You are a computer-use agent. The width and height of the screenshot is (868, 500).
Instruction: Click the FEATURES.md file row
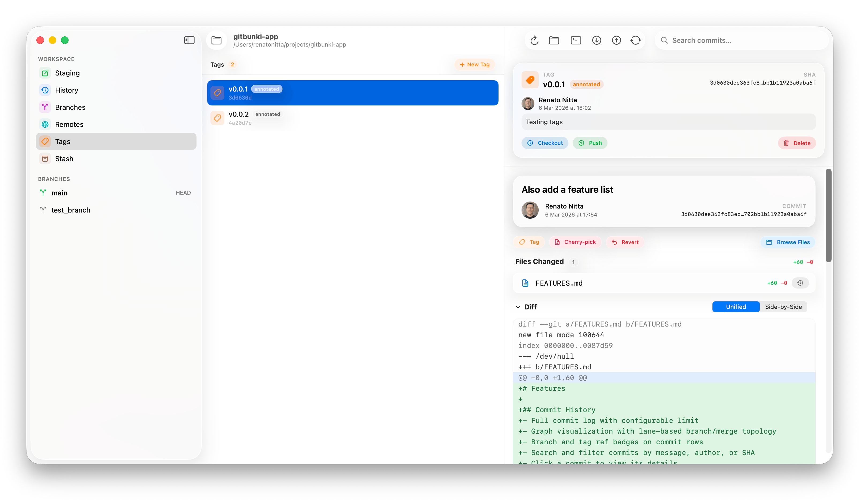click(x=664, y=283)
